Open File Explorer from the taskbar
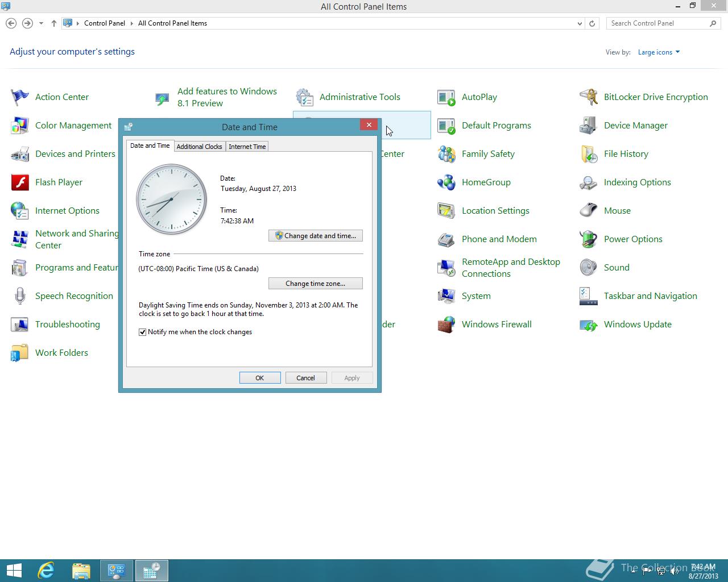The height and width of the screenshot is (582, 728). point(81,571)
